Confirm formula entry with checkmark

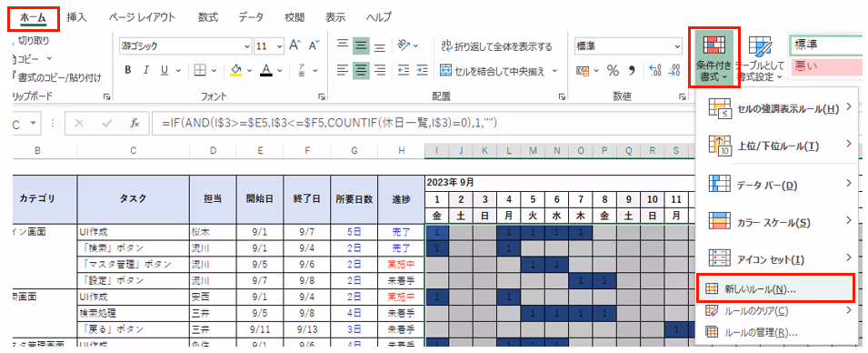pos(106,123)
